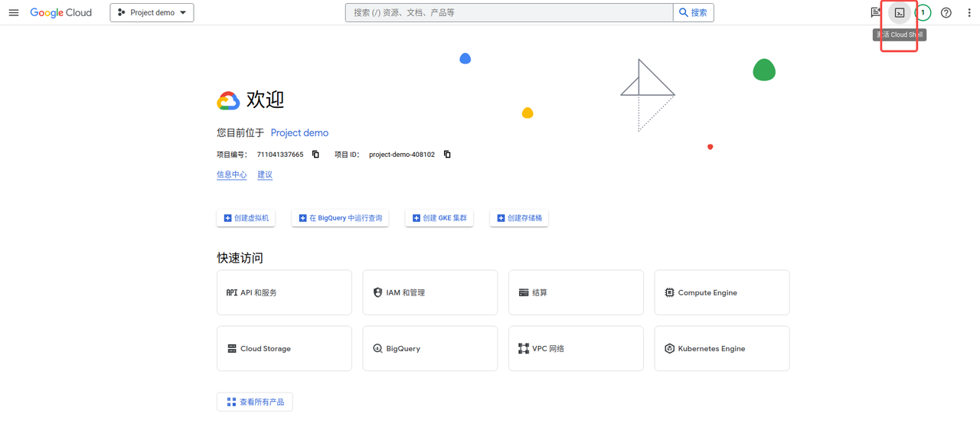
Task: Open the Gemini chat assistant icon
Action: [x=876, y=13]
